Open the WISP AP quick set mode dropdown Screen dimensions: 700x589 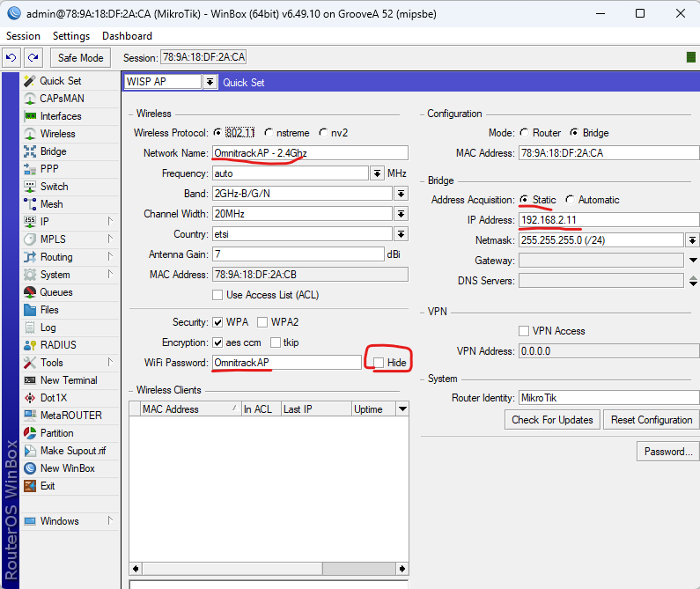(x=210, y=82)
